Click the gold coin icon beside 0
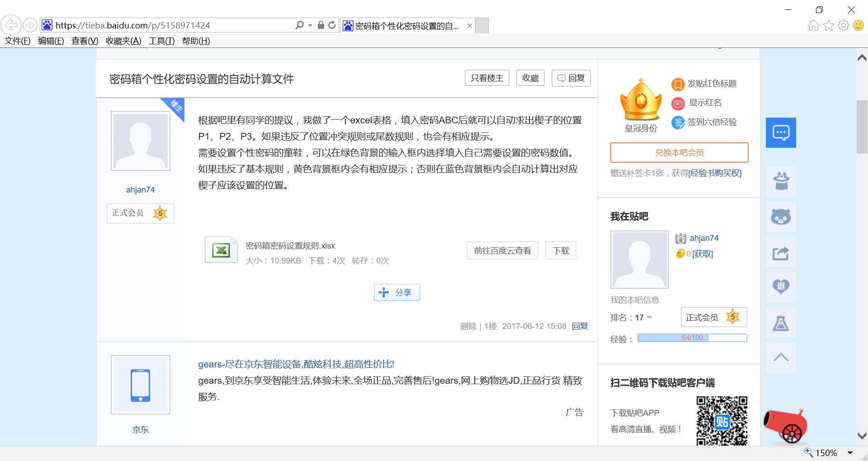The image size is (868, 461). [x=680, y=254]
